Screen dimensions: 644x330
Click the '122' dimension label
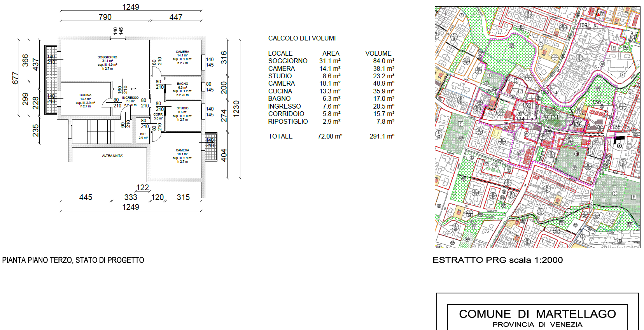click(x=143, y=188)
